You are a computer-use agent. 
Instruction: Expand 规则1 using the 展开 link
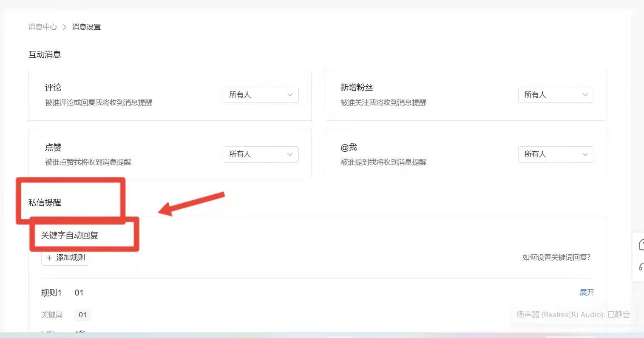coord(587,293)
